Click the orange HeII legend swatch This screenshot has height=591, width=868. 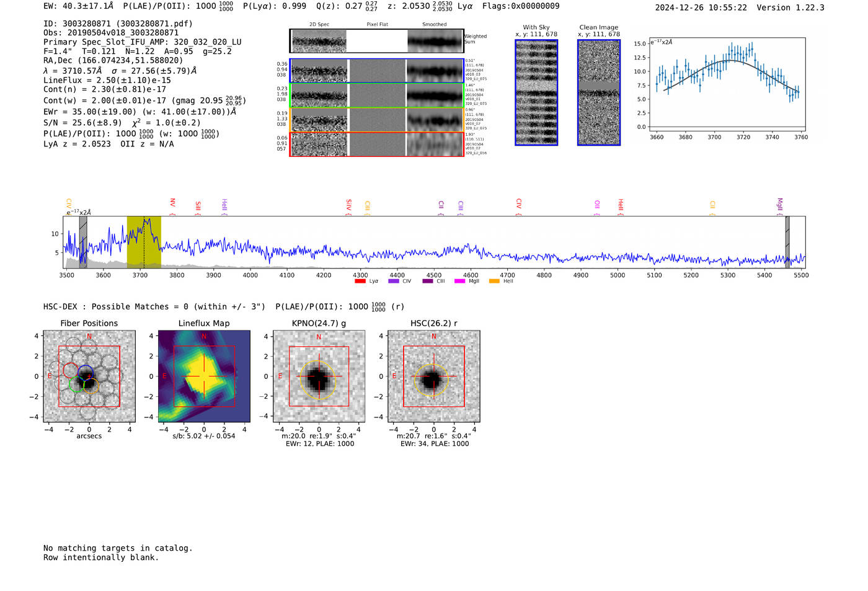point(494,282)
